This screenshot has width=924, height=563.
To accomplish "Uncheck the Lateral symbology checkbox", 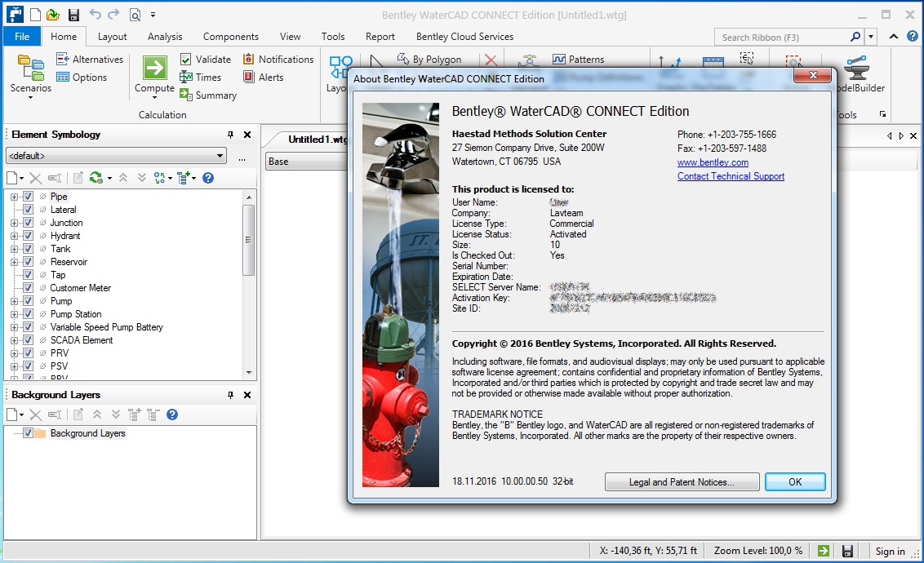I will pos(28,209).
